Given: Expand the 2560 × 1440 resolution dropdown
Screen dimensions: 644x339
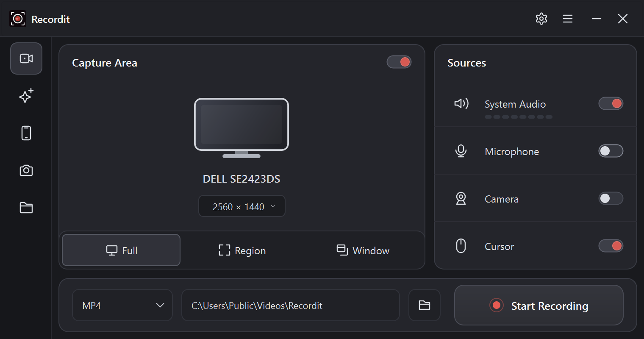Looking at the screenshot, I should point(242,206).
